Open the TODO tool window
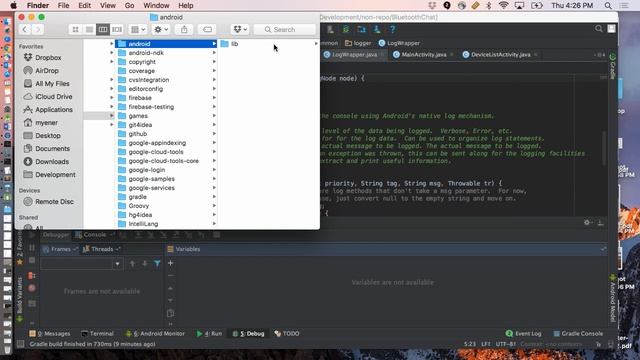 coord(287,333)
